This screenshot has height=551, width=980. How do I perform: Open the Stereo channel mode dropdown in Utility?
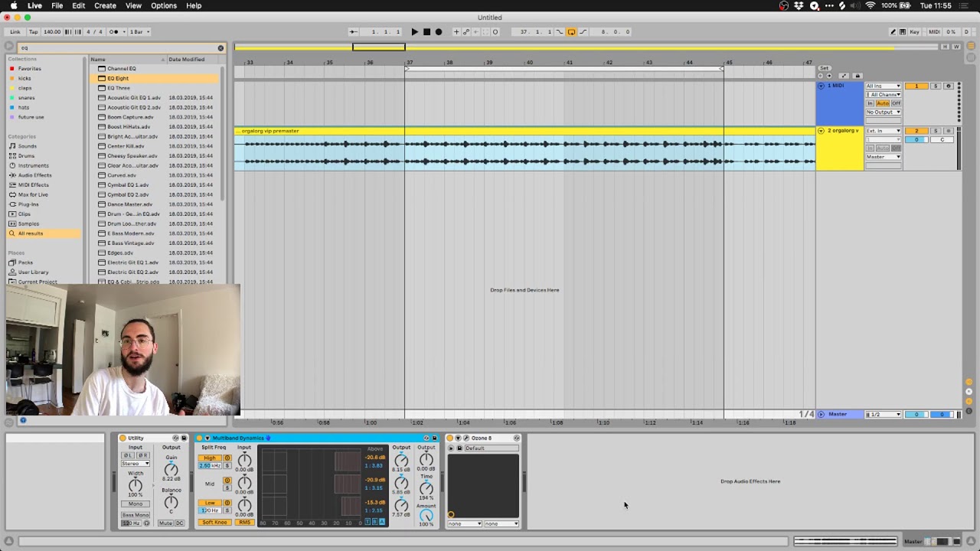point(135,464)
